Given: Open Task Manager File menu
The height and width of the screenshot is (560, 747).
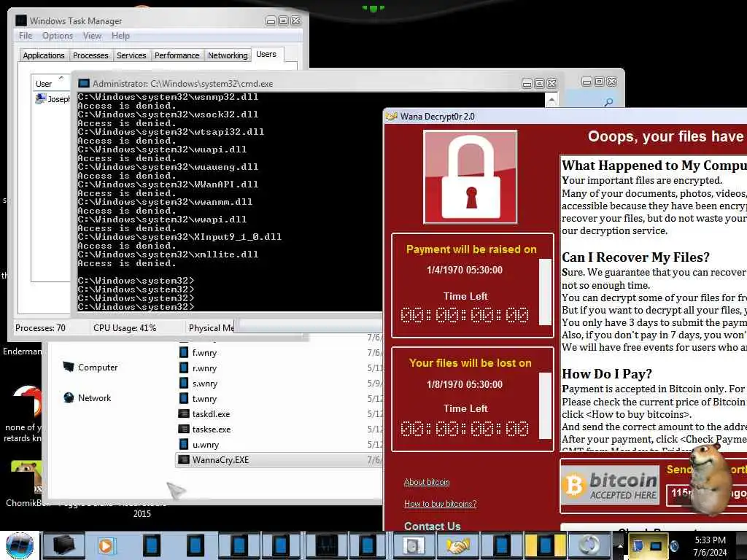Looking at the screenshot, I should tap(26, 36).
